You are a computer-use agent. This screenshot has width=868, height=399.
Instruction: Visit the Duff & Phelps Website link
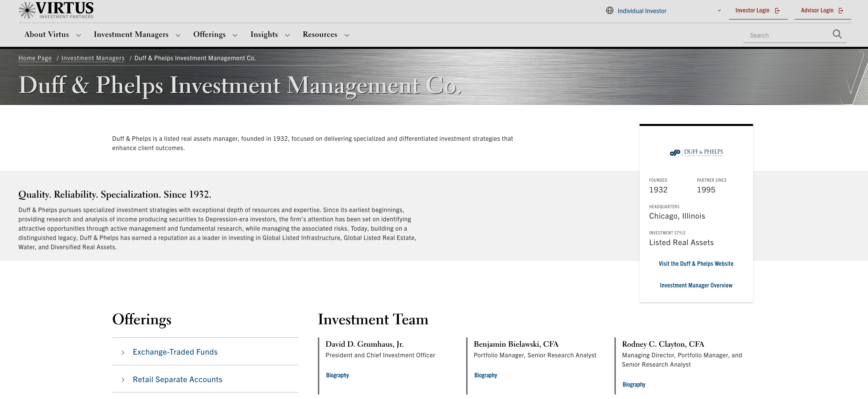pos(696,264)
